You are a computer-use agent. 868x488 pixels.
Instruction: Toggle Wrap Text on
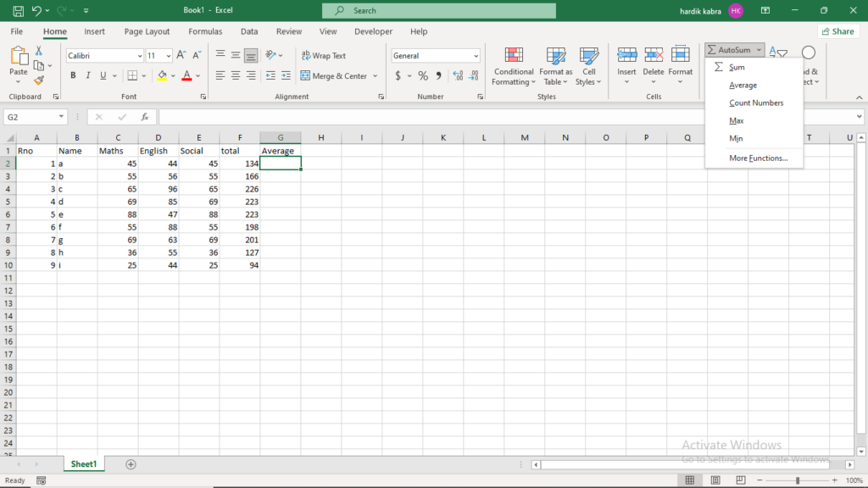pos(323,55)
